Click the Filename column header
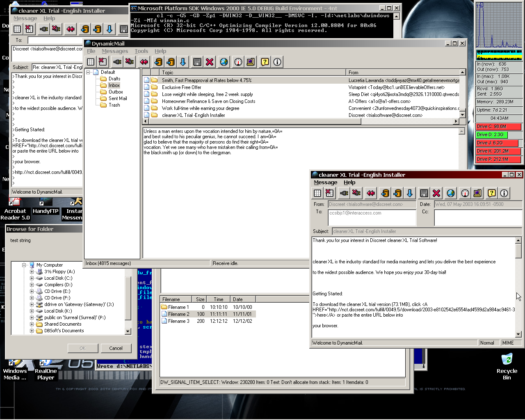Viewport: 525px width, 420px height. pyautogui.click(x=176, y=299)
